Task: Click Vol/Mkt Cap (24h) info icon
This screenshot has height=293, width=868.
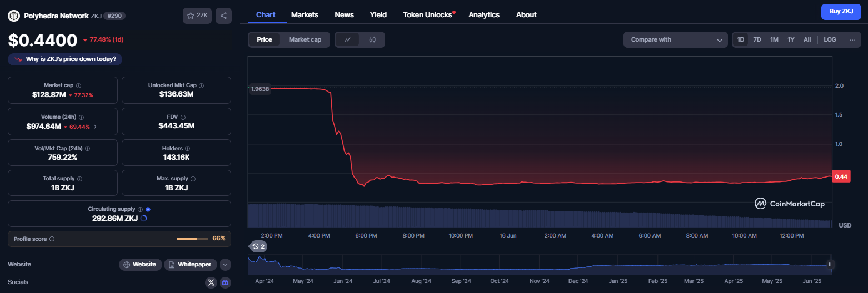Action: (x=87, y=149)
